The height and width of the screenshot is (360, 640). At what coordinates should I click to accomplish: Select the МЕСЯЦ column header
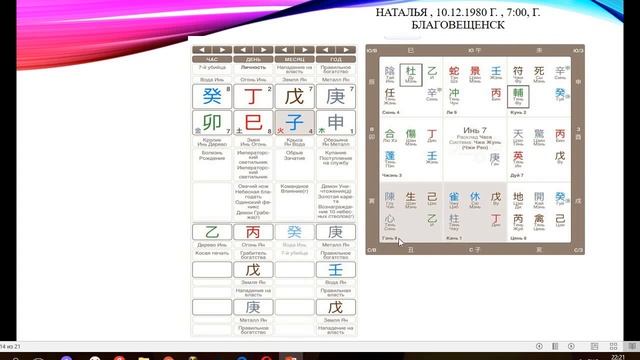click(294, 59)
